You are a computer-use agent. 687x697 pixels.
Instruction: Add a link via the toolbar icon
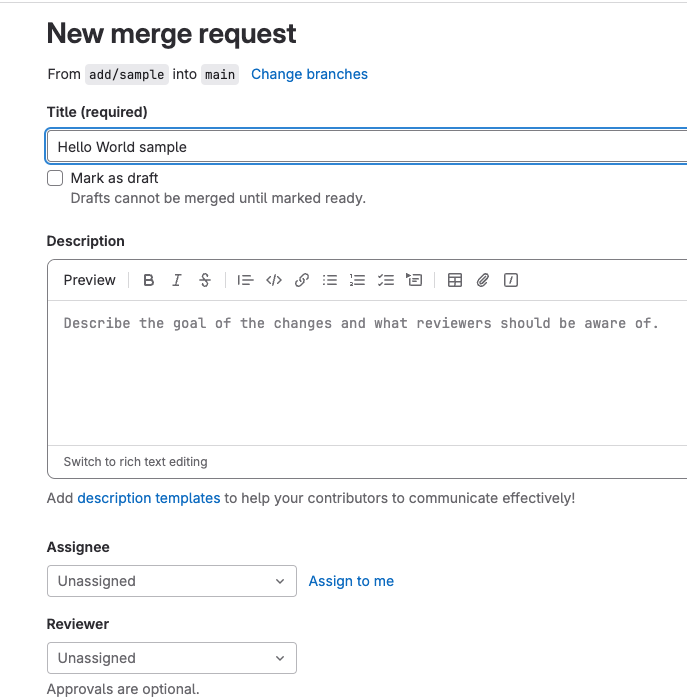tap(302, 280)
